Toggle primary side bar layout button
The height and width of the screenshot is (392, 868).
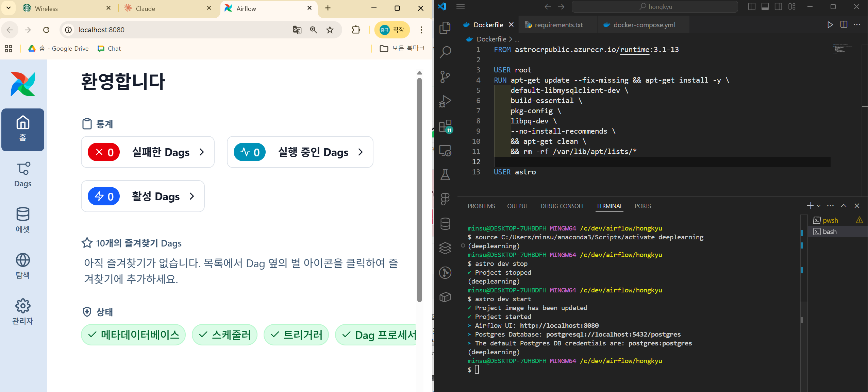pyautogui.click(x=752, y=7)
